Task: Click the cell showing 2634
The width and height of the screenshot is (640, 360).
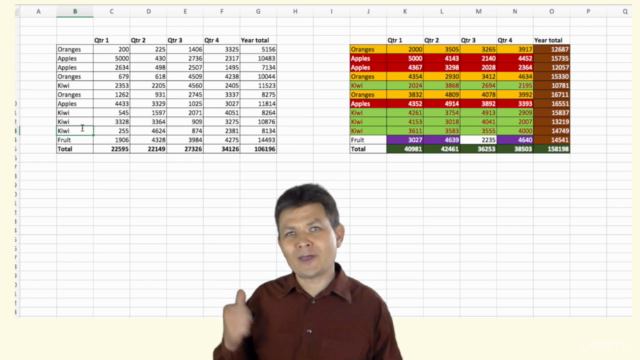Action: [x=111, y=67]
